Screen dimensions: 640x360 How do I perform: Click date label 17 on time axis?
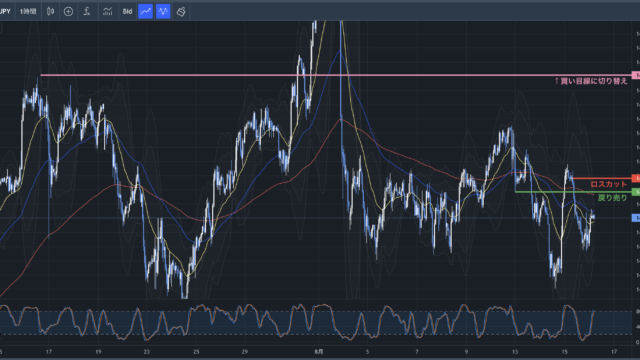pyautogui.click(x=49, y=351)
